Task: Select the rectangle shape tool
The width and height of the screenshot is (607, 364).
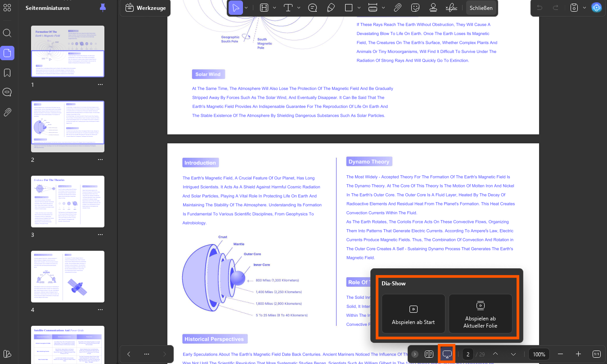Action: (x=349, y=8)
